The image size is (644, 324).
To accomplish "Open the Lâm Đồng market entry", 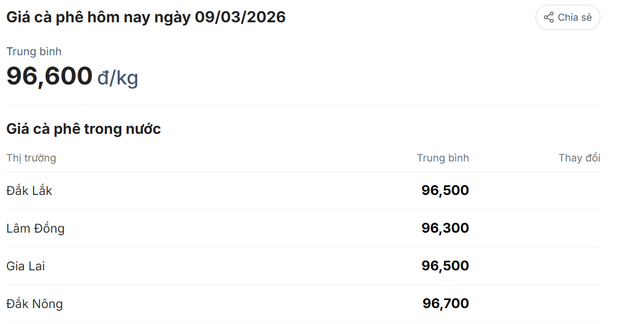I will point(36,228).
